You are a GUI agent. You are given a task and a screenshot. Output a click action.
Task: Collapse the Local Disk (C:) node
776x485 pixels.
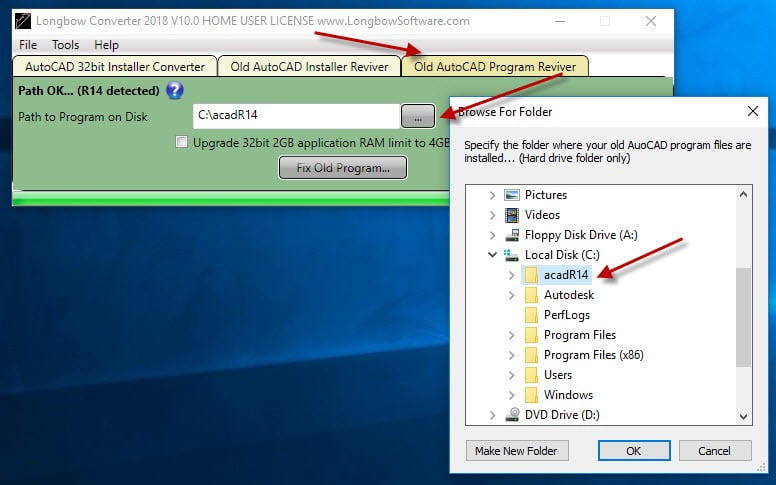click(492, 255)
